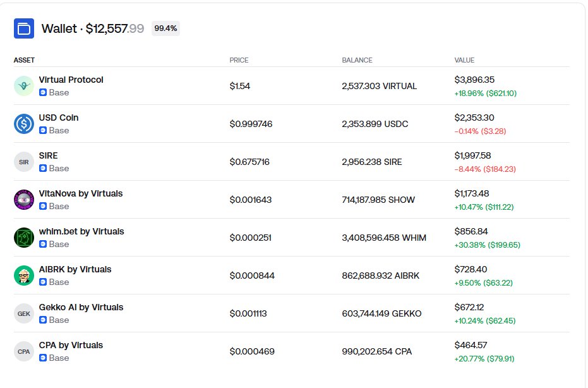Click the $1,997.58 SIRE value
The width and height of the screenshot is (588, 388).
coord(472,155)
